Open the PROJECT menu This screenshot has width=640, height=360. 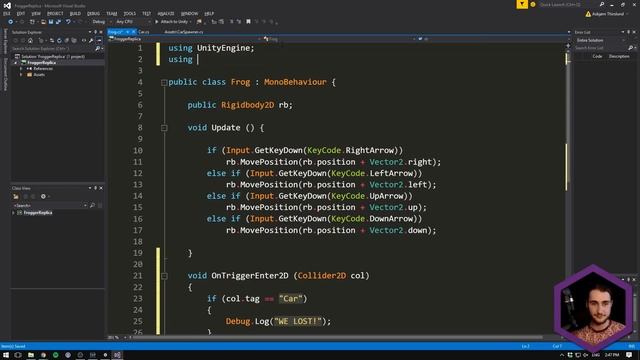[x=55, y=13]
